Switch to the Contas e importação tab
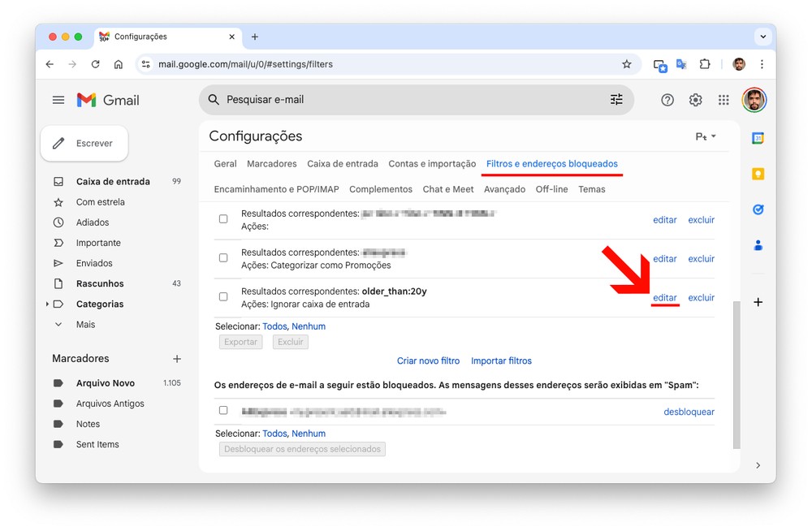 432,164
